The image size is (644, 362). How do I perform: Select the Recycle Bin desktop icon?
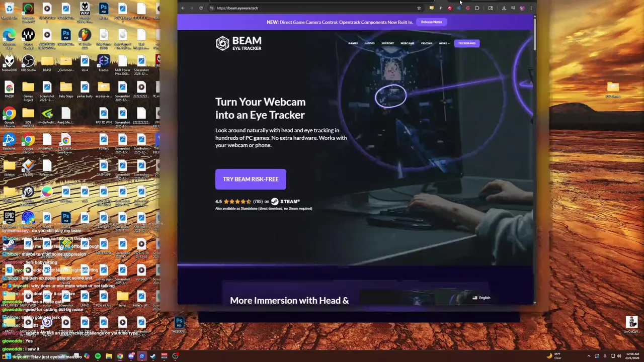[9, 12]
